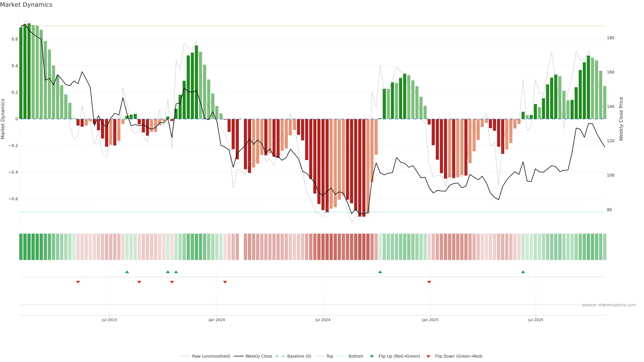
Task: Click the Jul 2024 x-axis label
Action: coord(323,320)
